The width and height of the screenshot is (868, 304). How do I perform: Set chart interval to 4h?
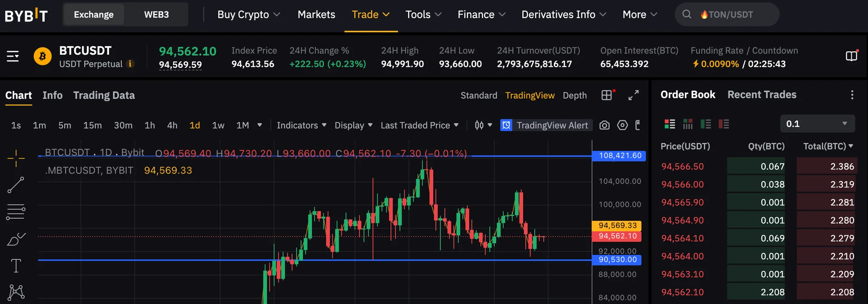pyautogui.click(x=172, y=125)
